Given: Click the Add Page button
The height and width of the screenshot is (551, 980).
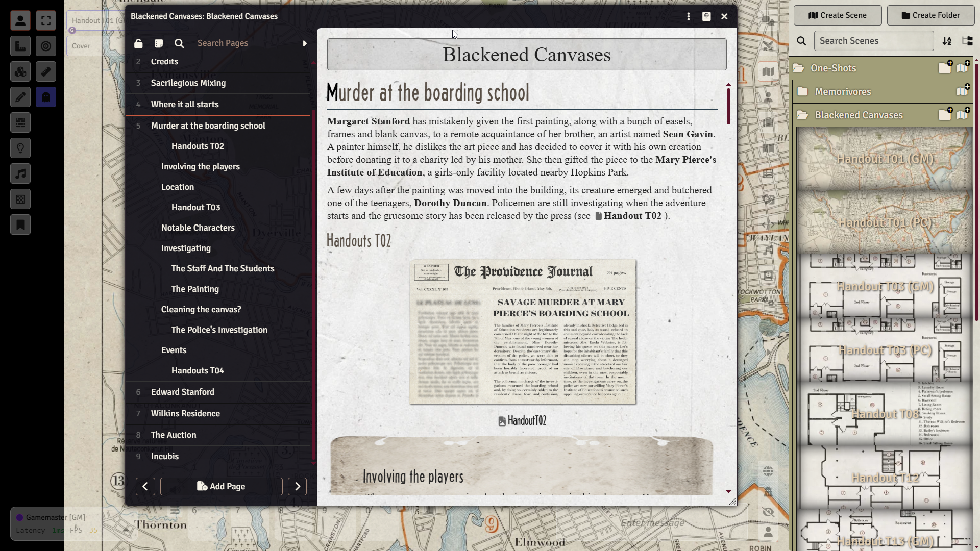Looking at the screenshot, I should click(x=221, y=486).
